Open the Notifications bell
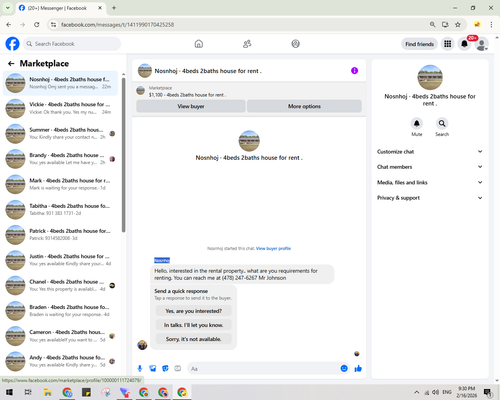Image resolution: width=500 pixels, height=400 pixels. (x=464, y=44)
